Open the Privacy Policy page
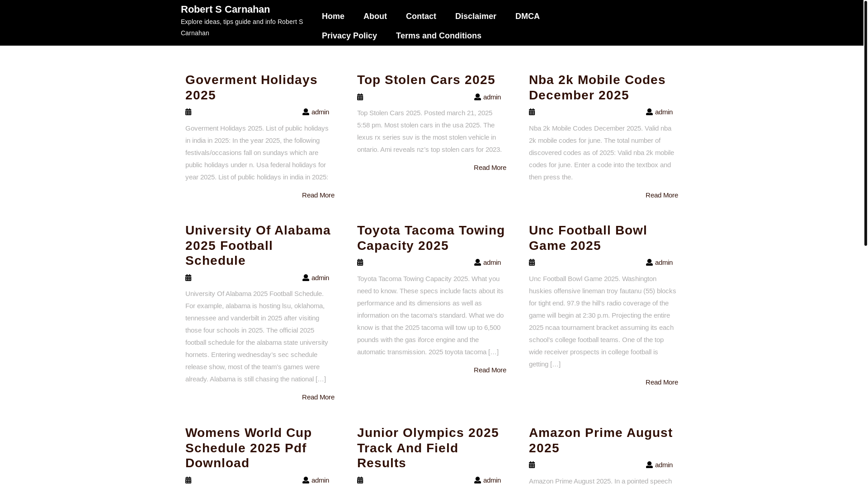Viewport: 868px width, 488px height. pos(349,36)
